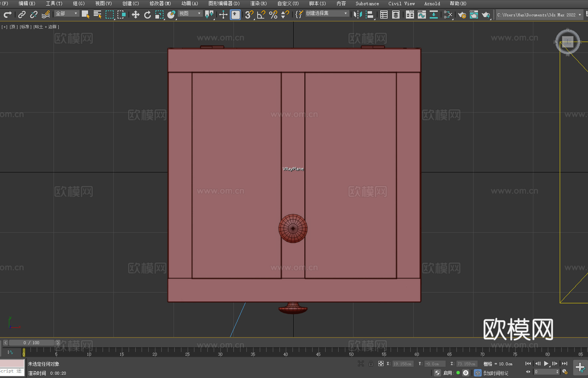
Task: Click the Mirror tool icon
Action: click(358, 14)
